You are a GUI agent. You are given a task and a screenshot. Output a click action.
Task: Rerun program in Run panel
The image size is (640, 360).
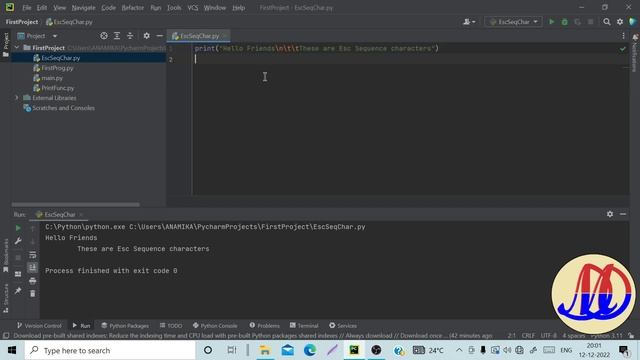18,228
